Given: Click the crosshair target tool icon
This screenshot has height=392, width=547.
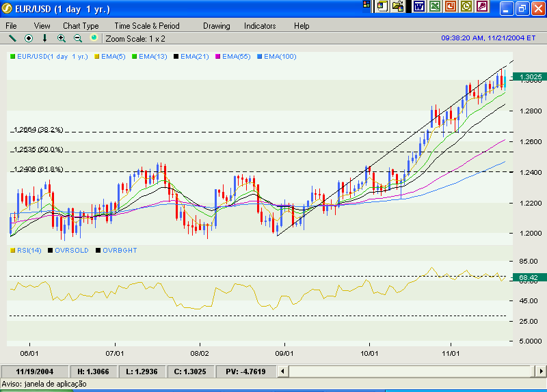Looking at the screenshot, I should tap(29, 38).
